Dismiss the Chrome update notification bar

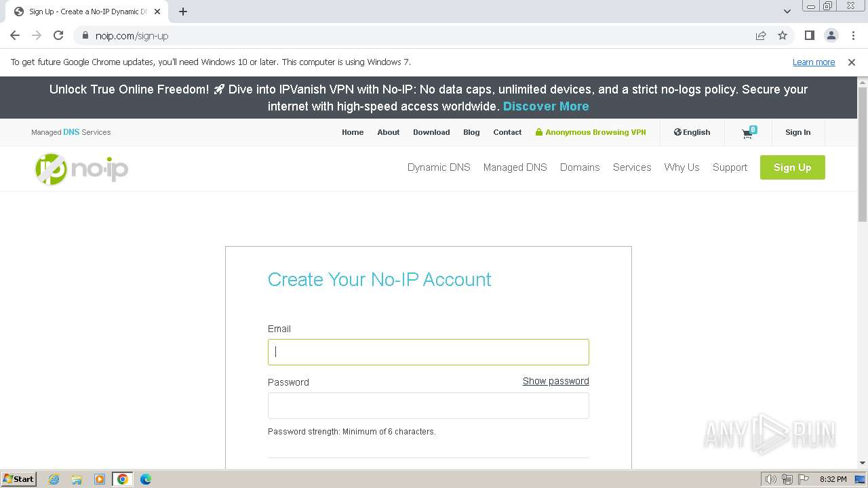[x=852, y=62]
